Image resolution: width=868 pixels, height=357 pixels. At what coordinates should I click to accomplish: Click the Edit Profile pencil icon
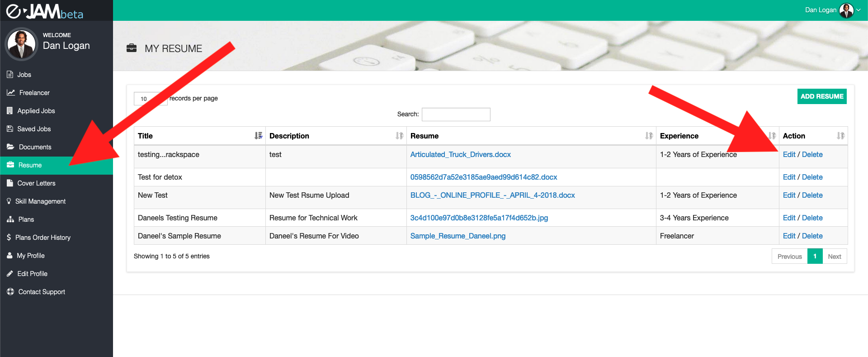[x=10, y=274]
